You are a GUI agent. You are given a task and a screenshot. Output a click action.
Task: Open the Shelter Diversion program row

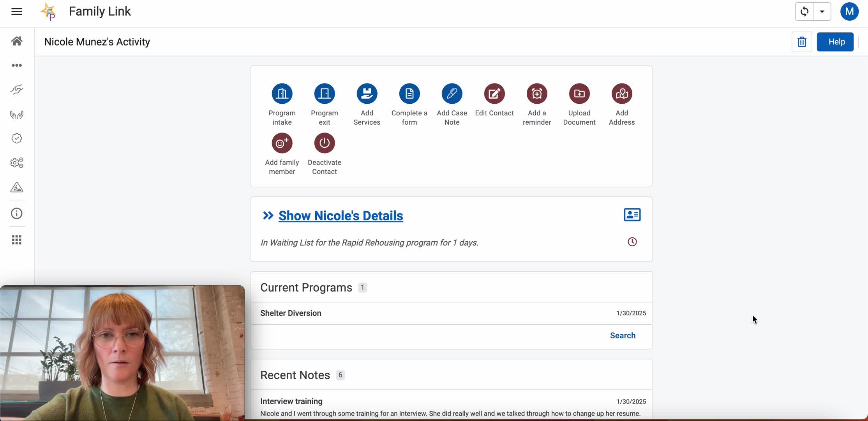[x=452, y=313]
